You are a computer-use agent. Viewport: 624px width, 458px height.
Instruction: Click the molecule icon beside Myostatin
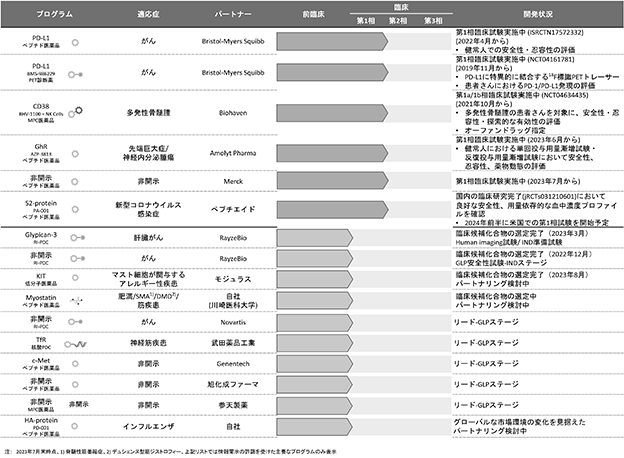coord(76,301)
